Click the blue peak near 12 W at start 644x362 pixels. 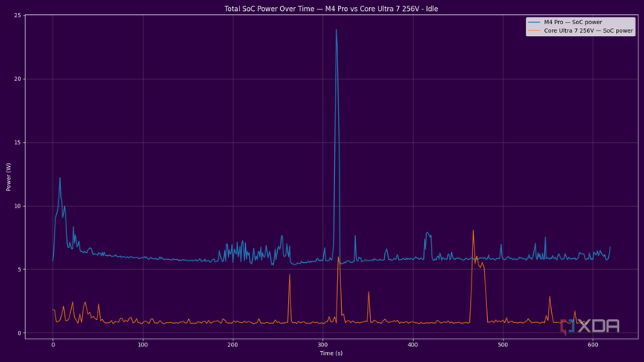pos(60,178)
